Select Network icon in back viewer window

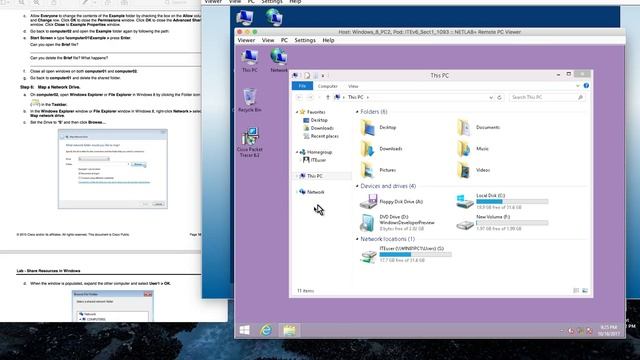(x=274, y=17)
